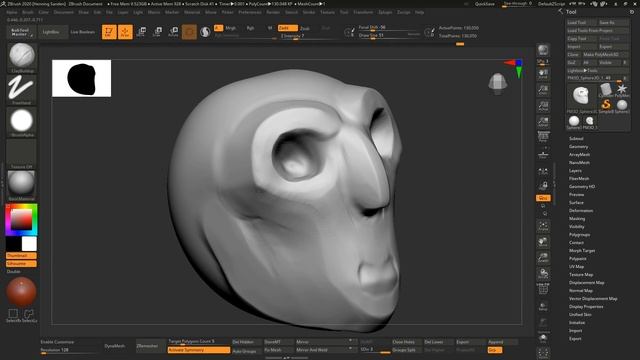Expand the Masking section
This screenshot has height=360, width=640.
click(x=577, y=219)
